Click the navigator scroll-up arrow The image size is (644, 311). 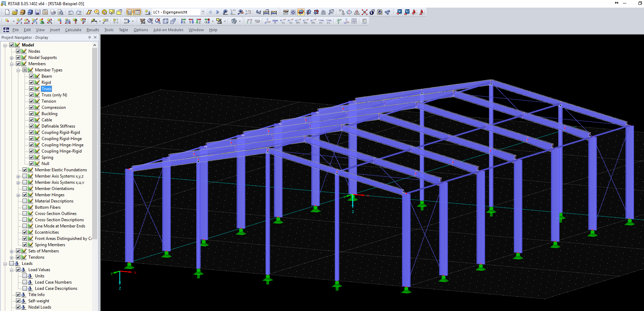pos(95,45)
